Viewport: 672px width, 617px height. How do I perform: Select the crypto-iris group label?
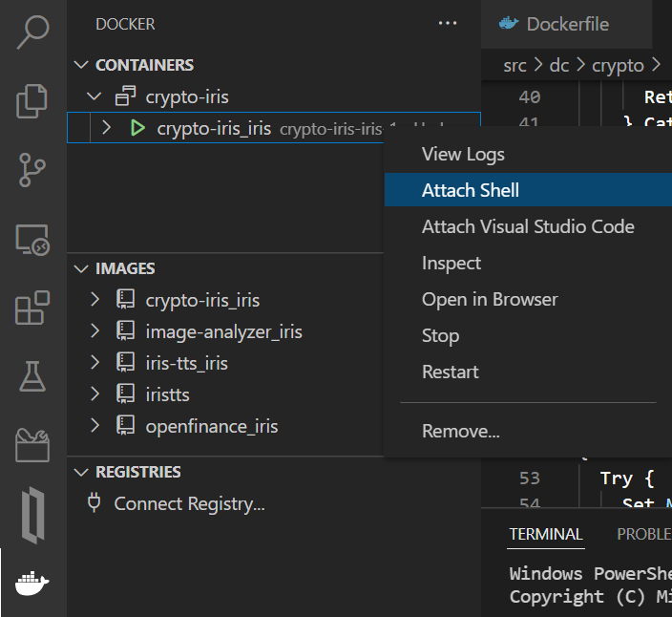(187, 97)
